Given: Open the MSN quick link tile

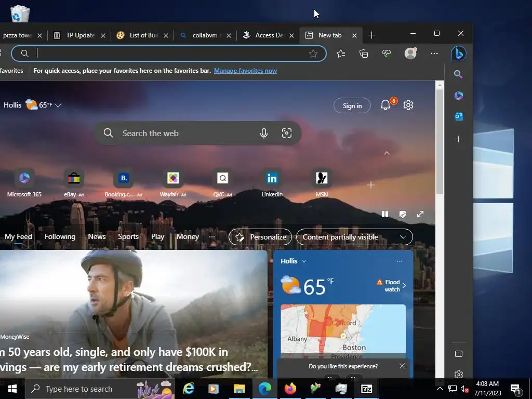Looking at the screenshot, I should pos(322,183).
